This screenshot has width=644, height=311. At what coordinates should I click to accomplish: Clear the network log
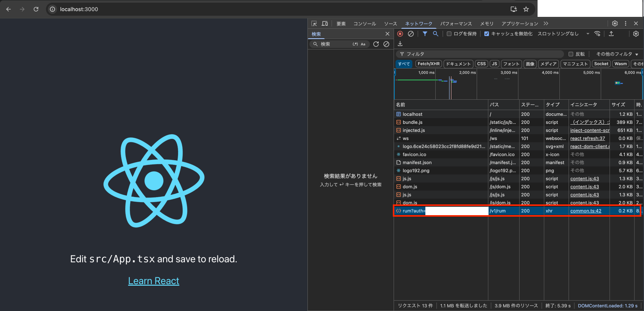(411, 34)
